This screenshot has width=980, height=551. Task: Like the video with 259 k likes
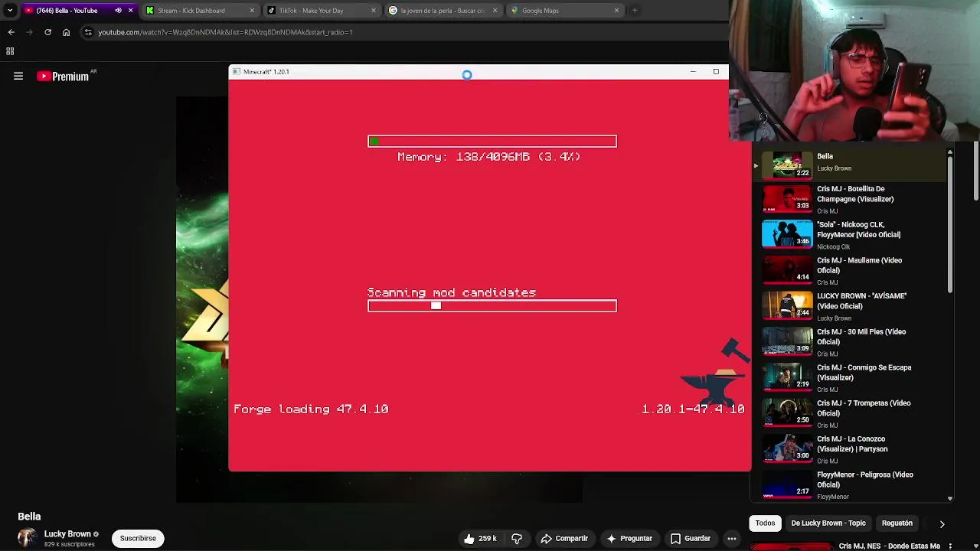point(479,539)
